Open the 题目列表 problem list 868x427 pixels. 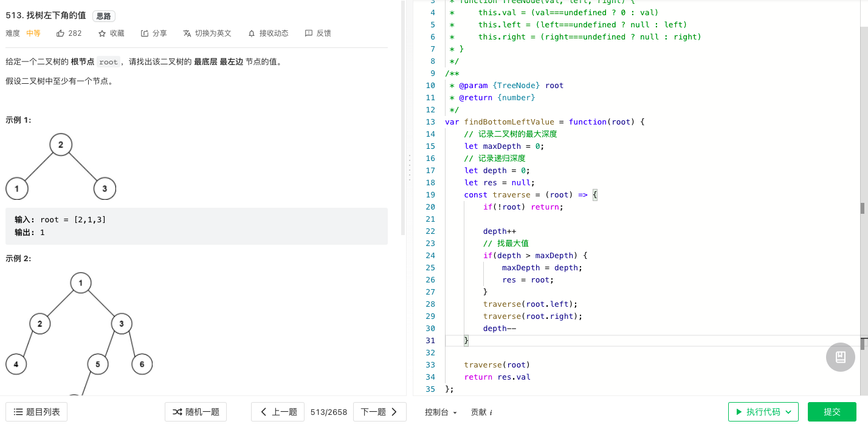(x=36, y=412)
